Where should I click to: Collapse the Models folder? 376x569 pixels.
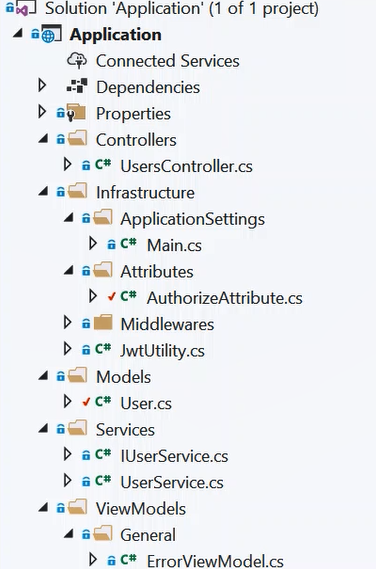43,376
